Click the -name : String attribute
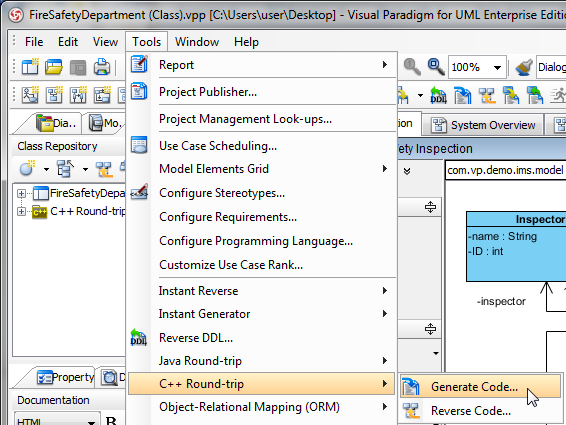 (502, 236)
